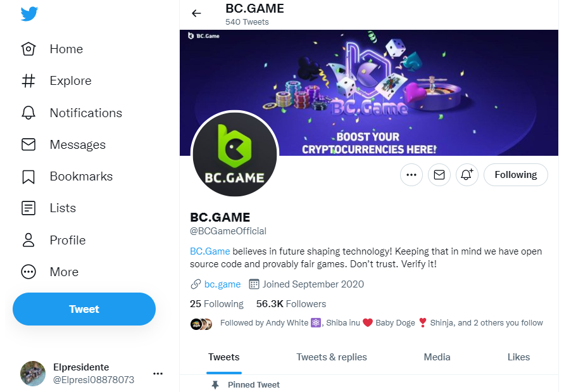Open the bc.game website link
The image size is (564, 392).
tap(222, 284)
